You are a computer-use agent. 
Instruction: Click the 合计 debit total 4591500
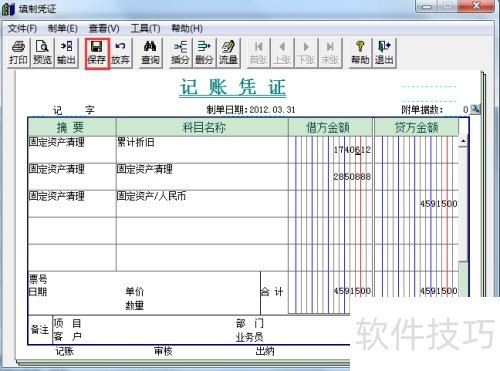coord(352,291)
